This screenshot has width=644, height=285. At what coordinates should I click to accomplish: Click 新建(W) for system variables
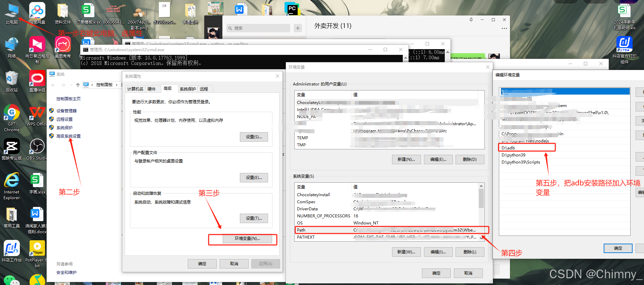coord(406,252)
